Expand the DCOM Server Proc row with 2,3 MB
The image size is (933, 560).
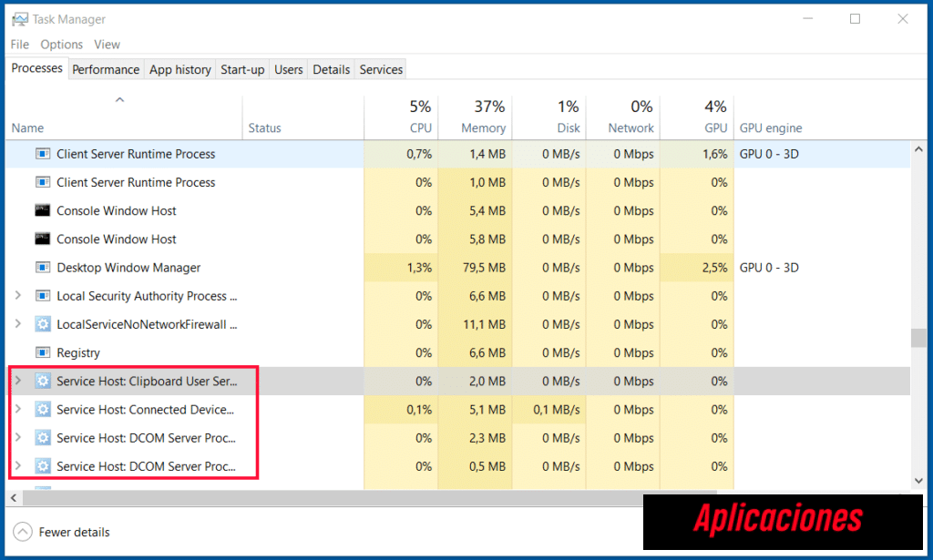[x=18, y=438]
